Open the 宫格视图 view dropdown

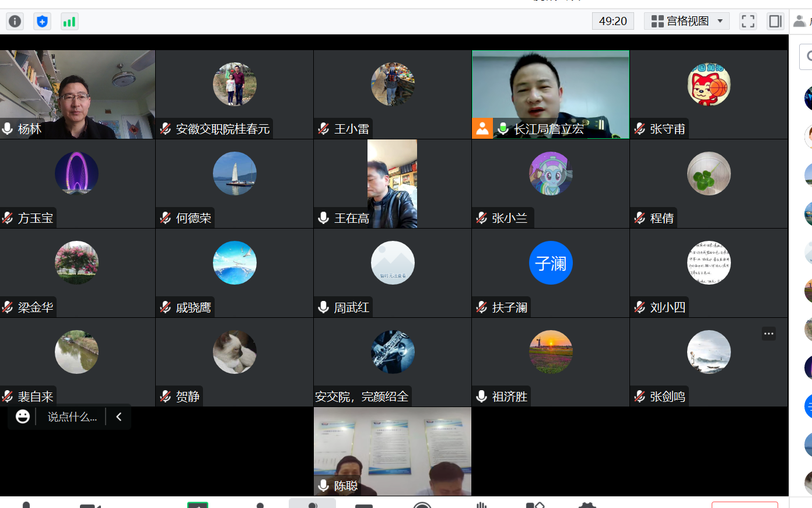[x=687, y=22]
